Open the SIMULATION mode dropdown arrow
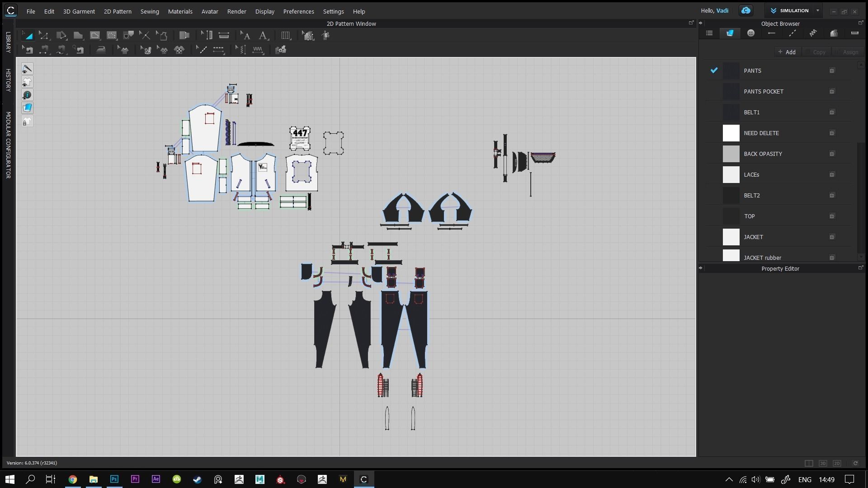The width and height of the screenshot is (868, 488). pyautogui.click(x=817, y=10)
